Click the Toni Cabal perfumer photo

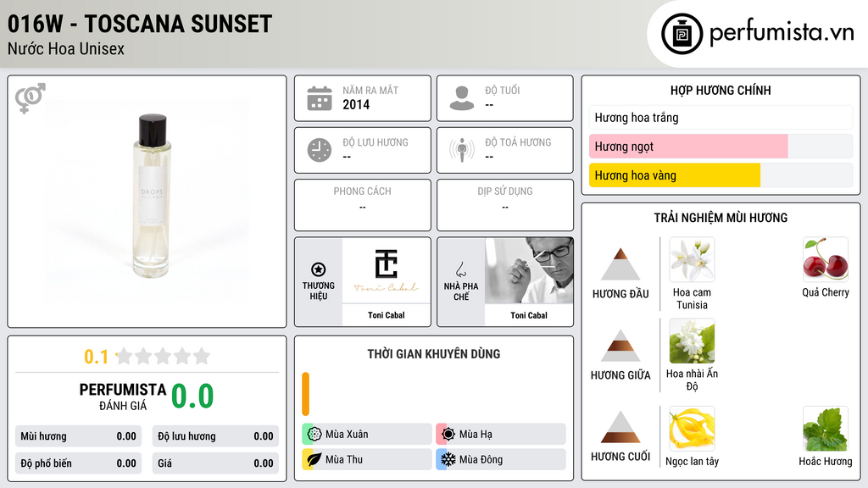tap(529, 270)
